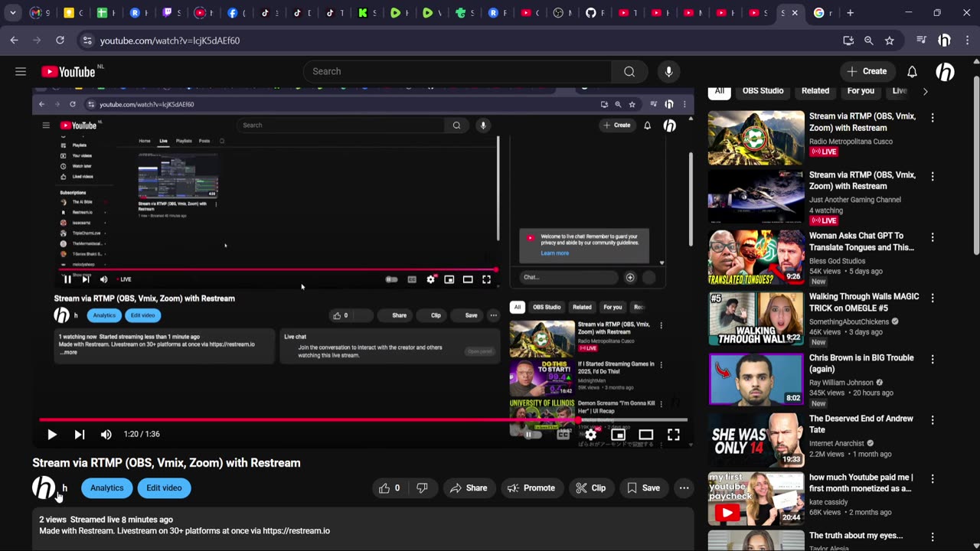This screenshot has width=980, height=551.
Task: Mute the player volume
Action: 106,435
